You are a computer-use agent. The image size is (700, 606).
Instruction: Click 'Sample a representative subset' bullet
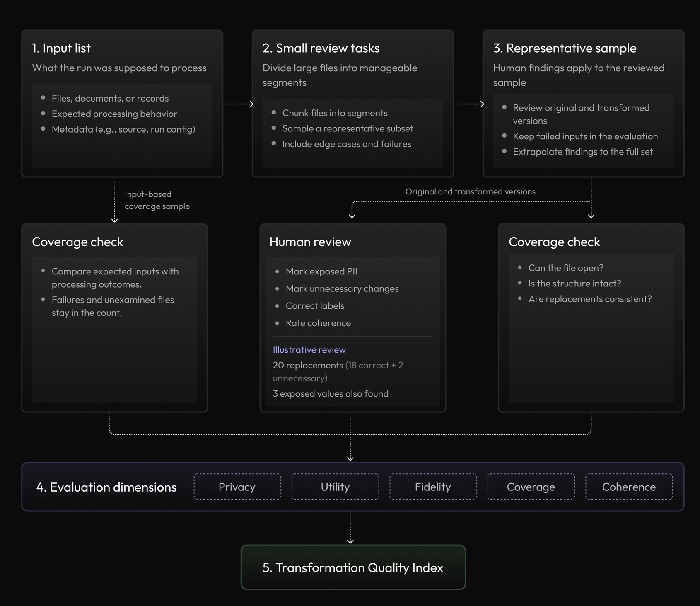(x=348, y=128)
